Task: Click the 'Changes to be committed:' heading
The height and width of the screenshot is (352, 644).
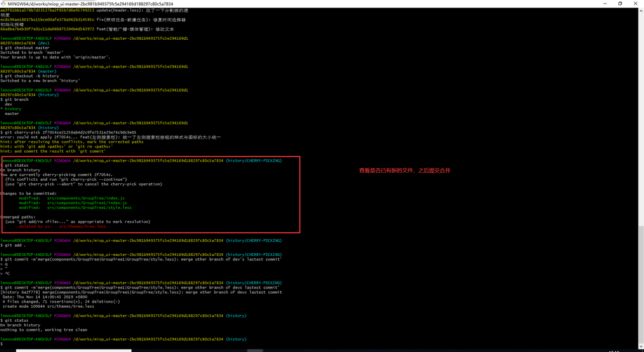Action: pos(28,193)
